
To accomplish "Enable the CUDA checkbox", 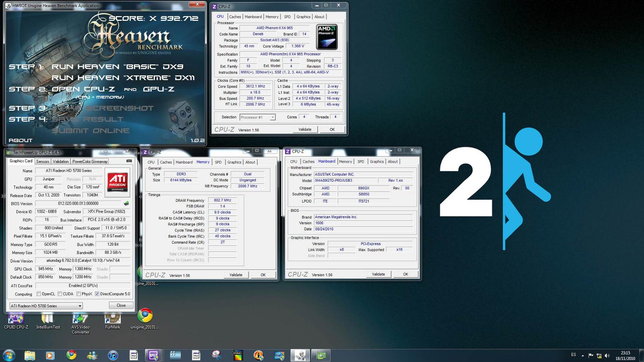I will tap(60, 294).
